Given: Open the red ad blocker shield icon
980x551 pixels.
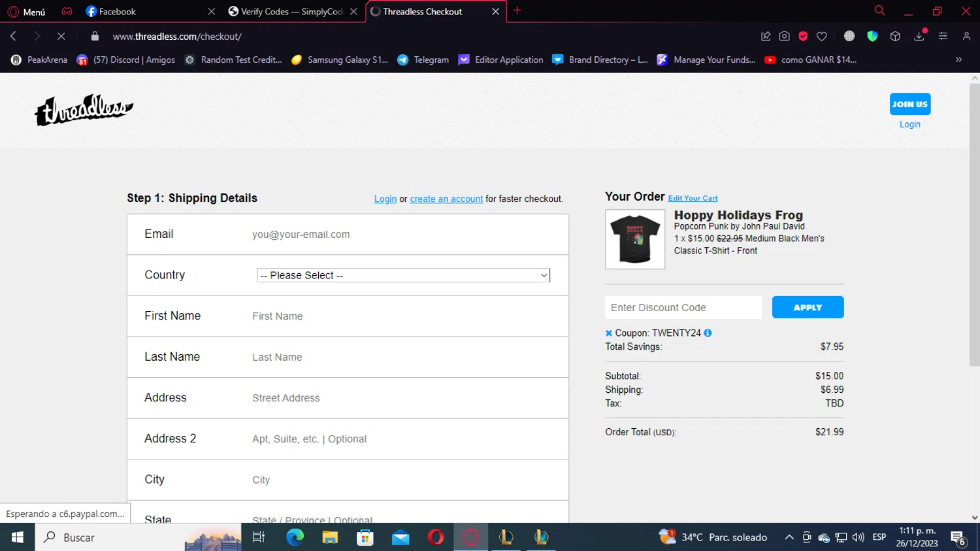Looking at the screenshot, I should (x=803, y=36).
